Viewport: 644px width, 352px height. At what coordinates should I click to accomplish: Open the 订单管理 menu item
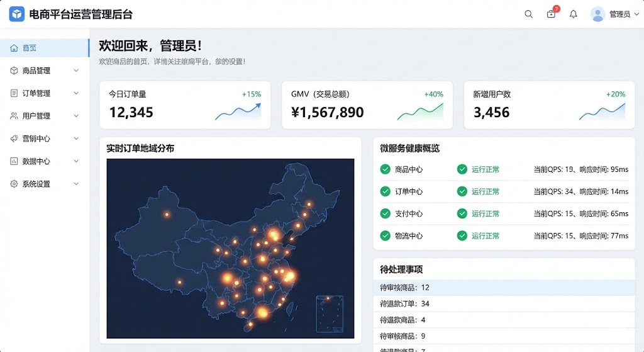pos(45,93)
